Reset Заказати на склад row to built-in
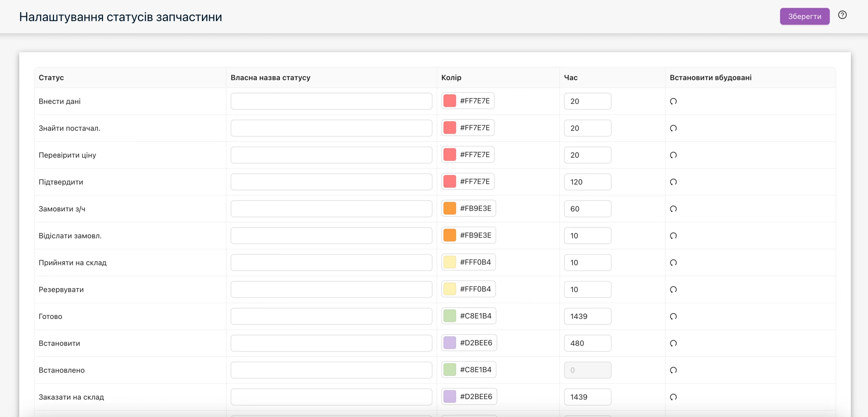This screenshot has width=868, height=417. (x=673, y=397)
